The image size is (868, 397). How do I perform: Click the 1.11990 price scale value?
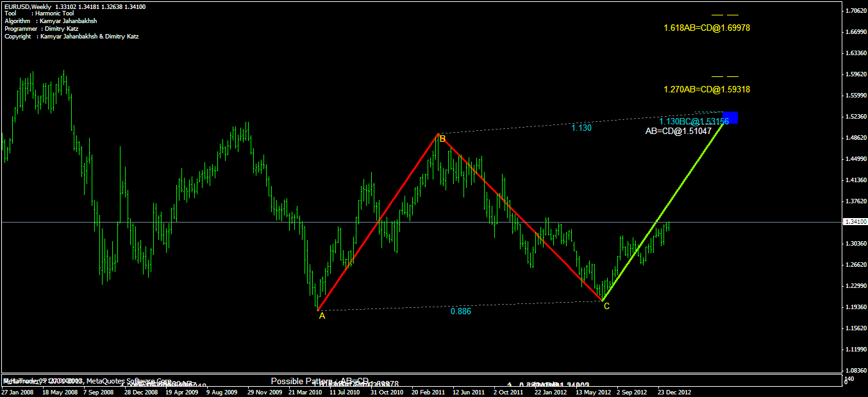coord(856,350)
